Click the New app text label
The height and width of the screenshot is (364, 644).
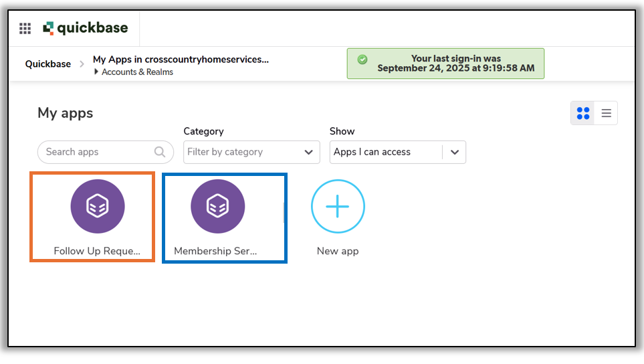click(338, 251)
